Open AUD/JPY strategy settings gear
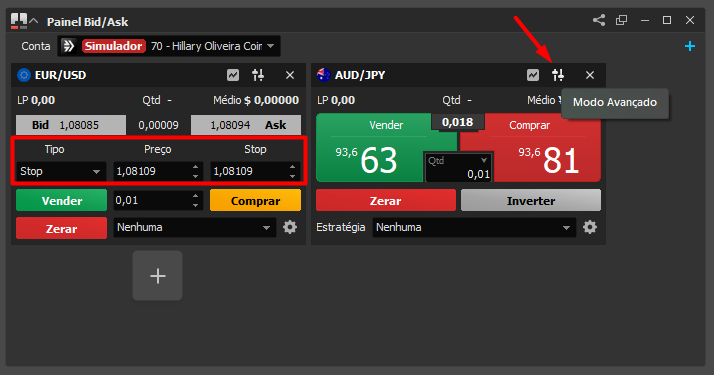Viewport: 714px width, 375px height. tap(590, 227)
